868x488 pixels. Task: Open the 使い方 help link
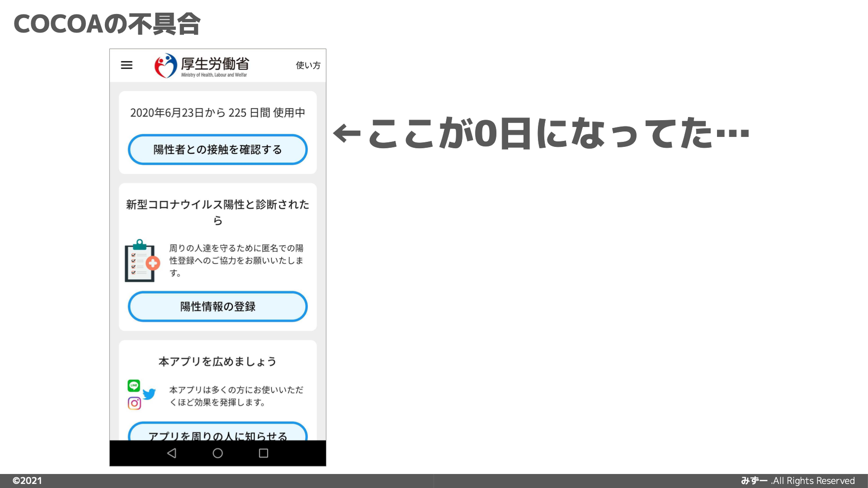[x=308, y=66]
